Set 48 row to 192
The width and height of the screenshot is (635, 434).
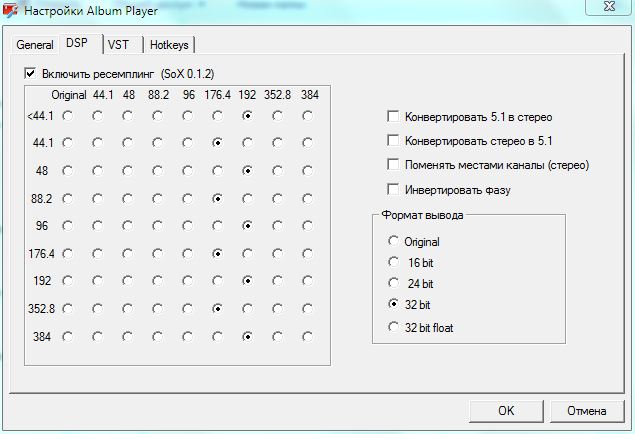[247, 171]
